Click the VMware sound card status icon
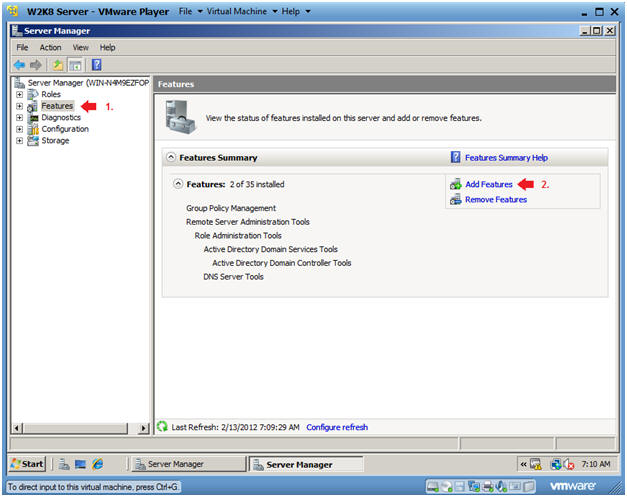627x497 pixels. 501,486
